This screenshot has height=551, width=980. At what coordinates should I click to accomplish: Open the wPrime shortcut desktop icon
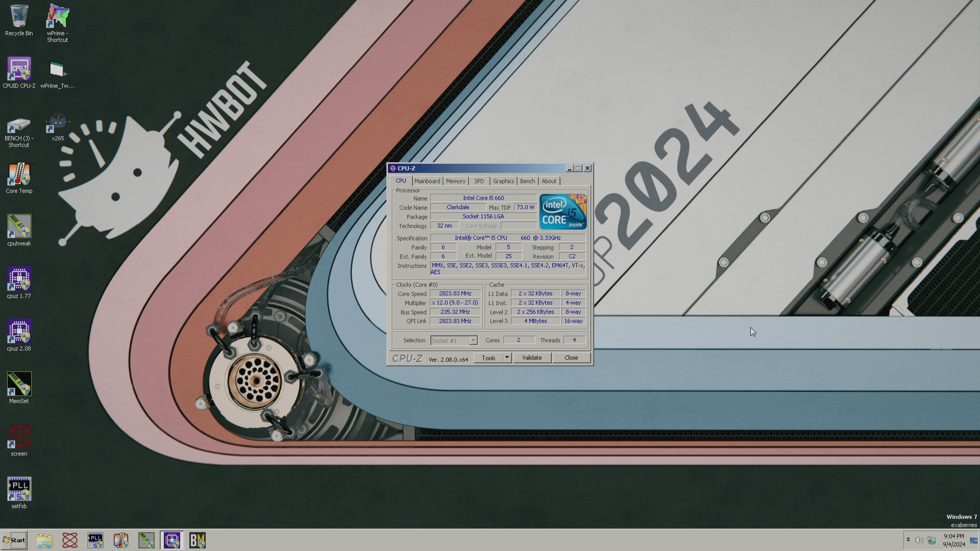[x=58, y=23]
